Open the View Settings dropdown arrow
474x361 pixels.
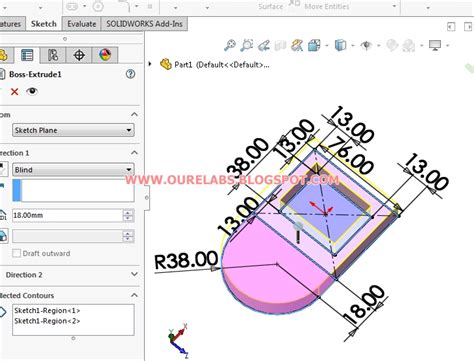448,46
